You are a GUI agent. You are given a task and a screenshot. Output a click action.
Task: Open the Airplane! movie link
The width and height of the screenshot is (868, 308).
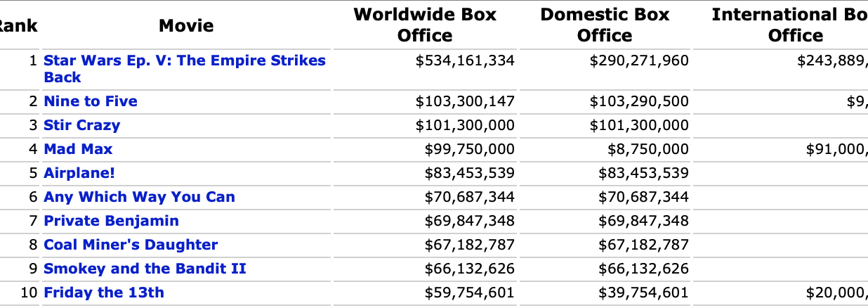(79, 173)
